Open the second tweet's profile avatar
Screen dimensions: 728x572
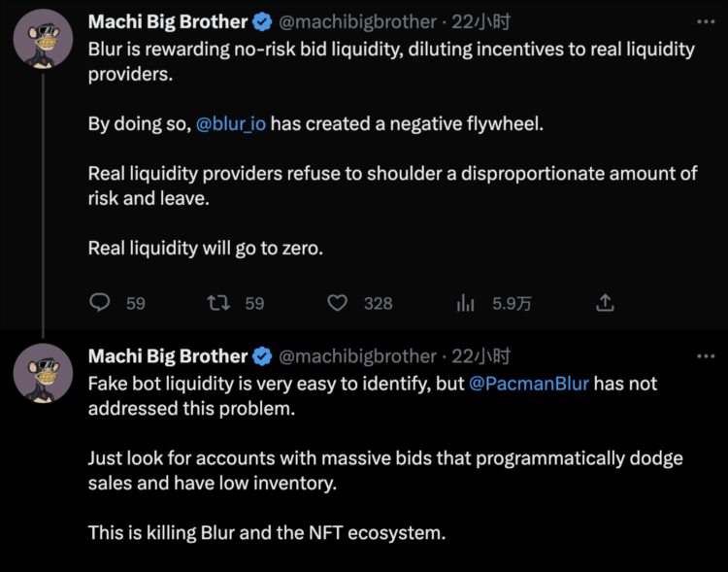tap(43, 374)
